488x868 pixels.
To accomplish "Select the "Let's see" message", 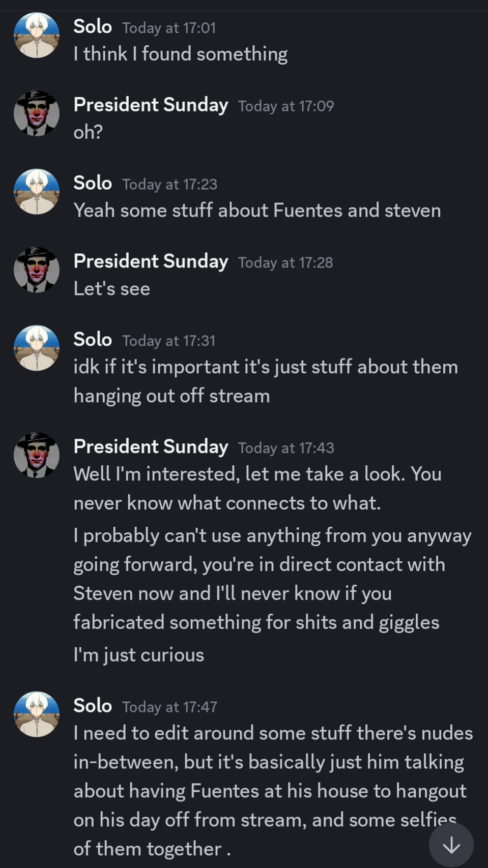I will coord(112,289).
